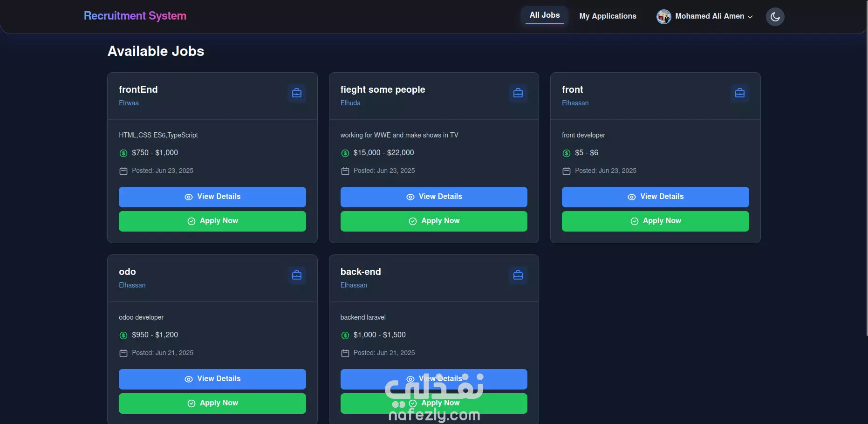The width and height of the screenshot is (868, 424).
Task: View details of the back-end job
Action: 434,379
